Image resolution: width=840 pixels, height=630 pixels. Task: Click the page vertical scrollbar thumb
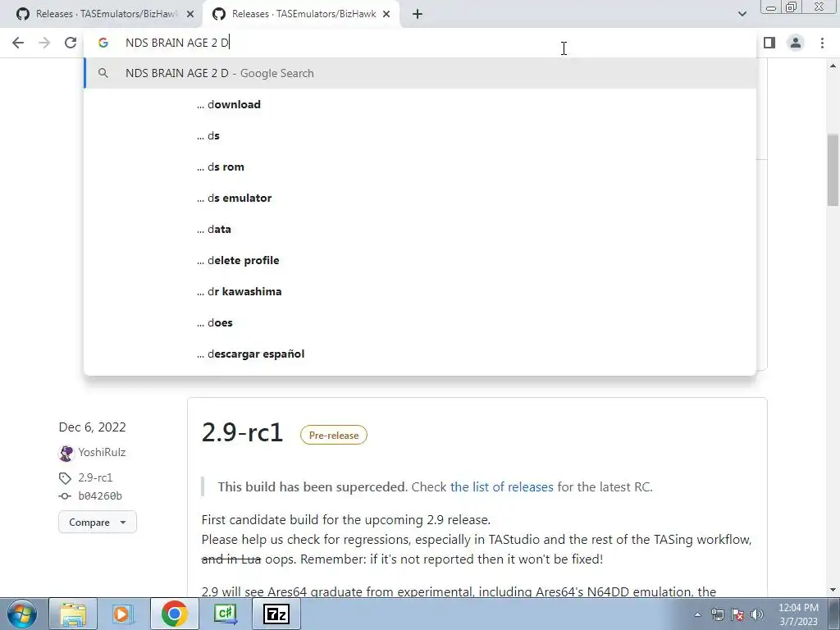[x=833, y=170]
